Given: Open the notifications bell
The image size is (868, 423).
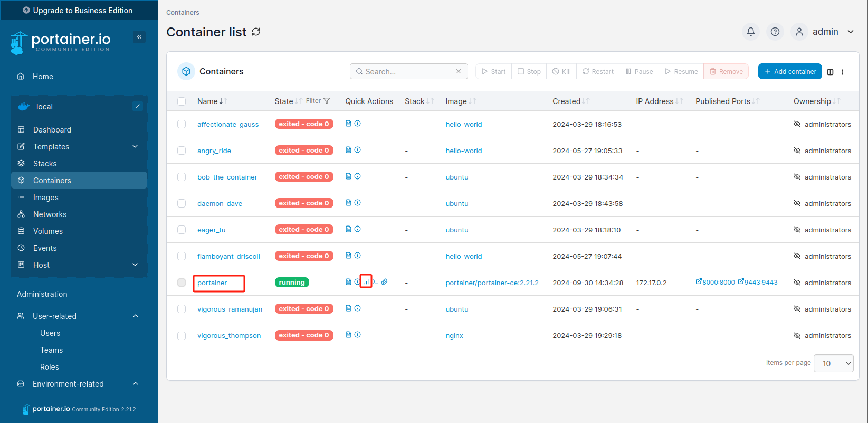Looking at the screenshot, I should coord(751,32).
